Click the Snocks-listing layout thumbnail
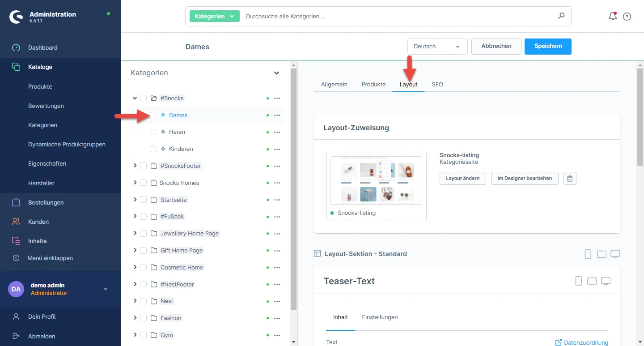 click(376, 180)
